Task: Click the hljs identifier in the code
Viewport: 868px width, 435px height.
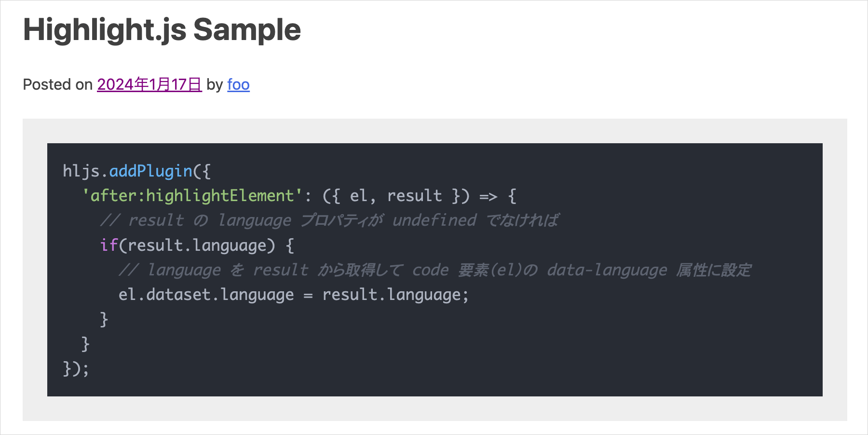Action: 81,171
